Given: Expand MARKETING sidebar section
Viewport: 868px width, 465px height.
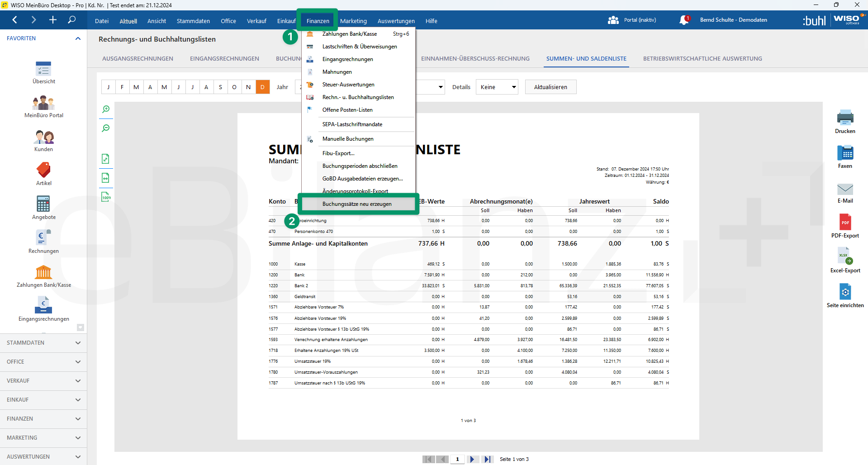Looking at the screenshot, I should pos(43,438).
